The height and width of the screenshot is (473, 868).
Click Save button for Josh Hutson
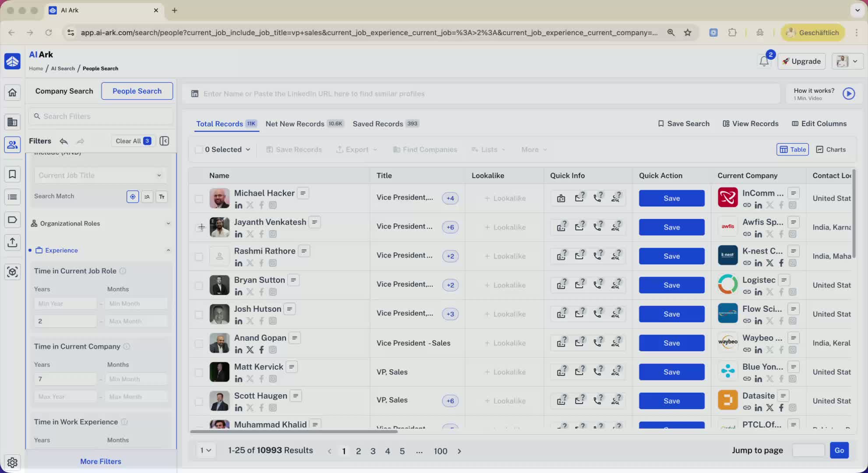point(671,314)
